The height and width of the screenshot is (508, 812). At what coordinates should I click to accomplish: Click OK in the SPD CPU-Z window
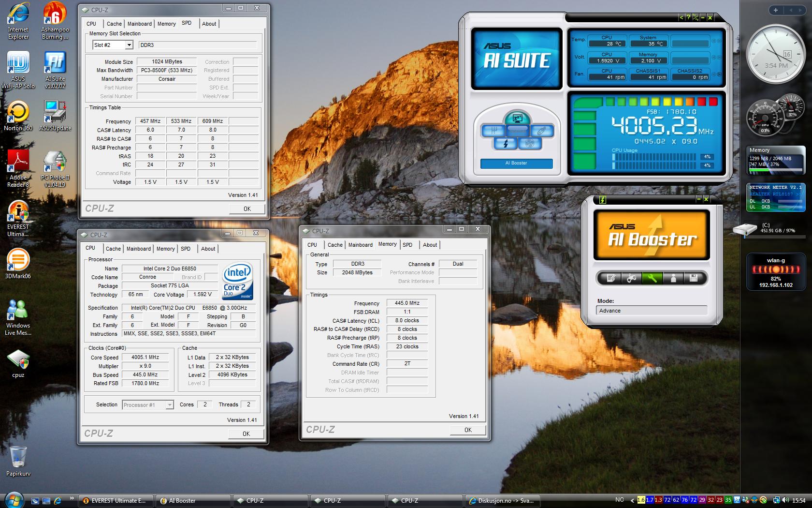click(247, 209)
